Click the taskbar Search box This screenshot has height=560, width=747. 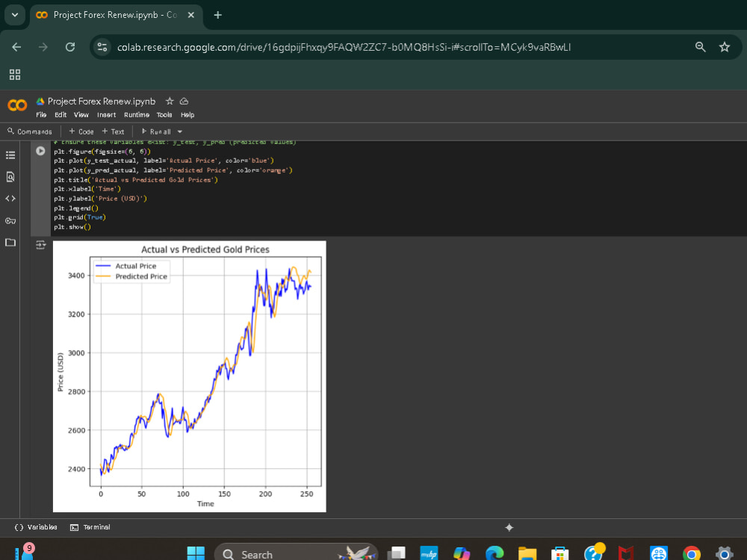click(x=297, y=554)
